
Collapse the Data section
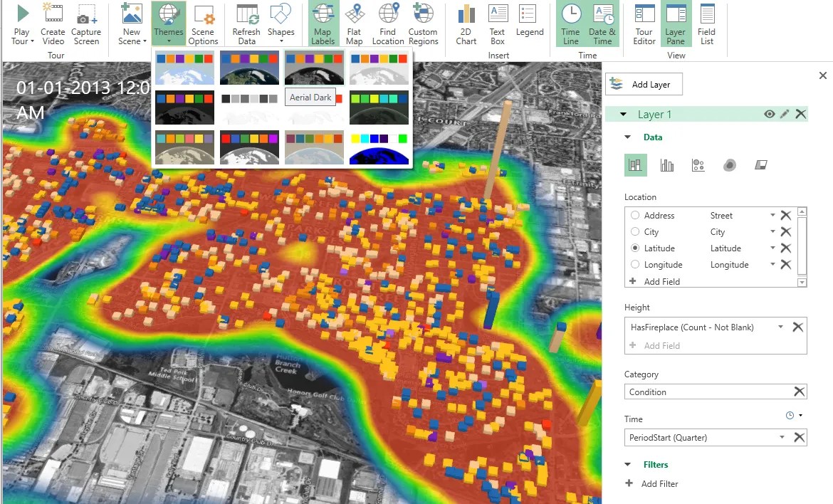tap(627, 137)
